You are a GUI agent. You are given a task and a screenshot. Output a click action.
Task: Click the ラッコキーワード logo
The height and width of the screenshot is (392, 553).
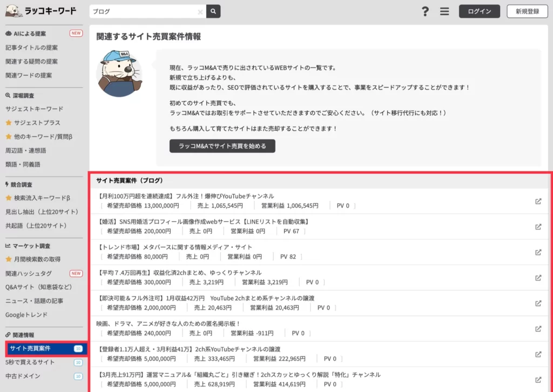point(41,11)
